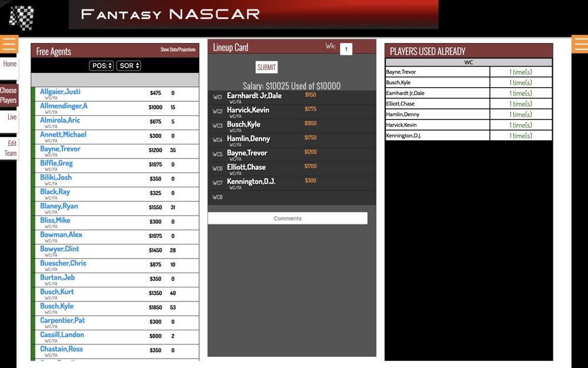Choose free agent Black,Ray
Viewport: 588px width, 368px height.
coord(55,191)
